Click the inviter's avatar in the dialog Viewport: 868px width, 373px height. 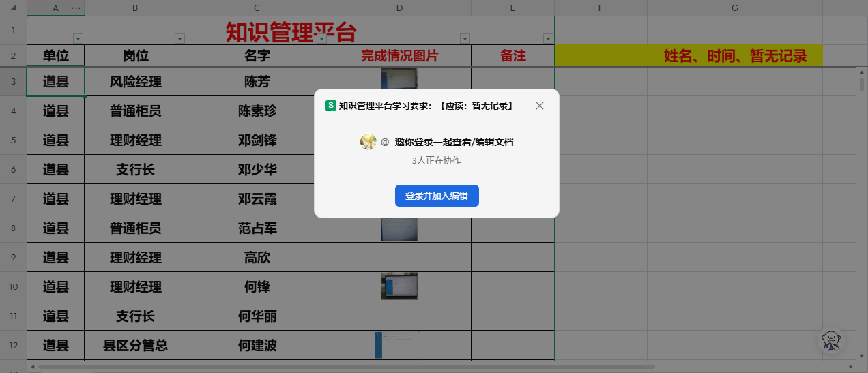(368, 142)
